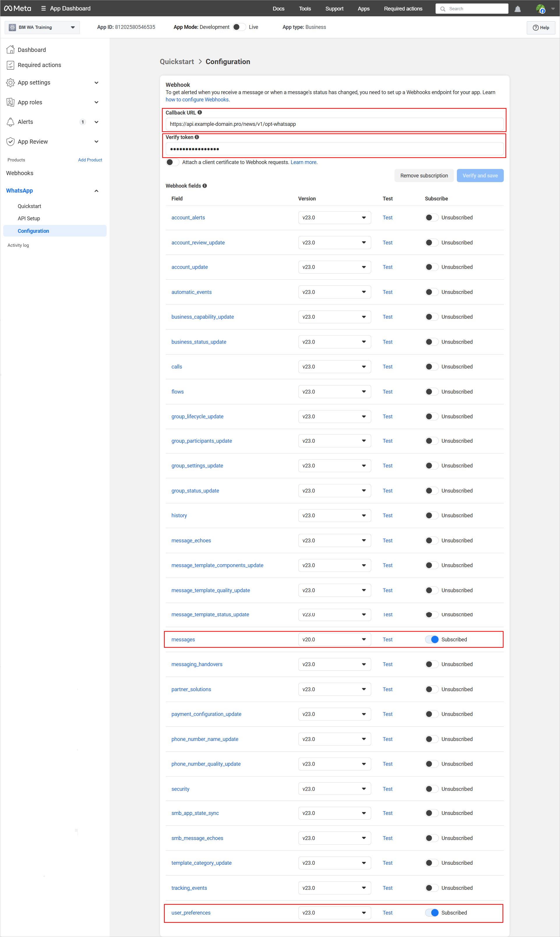Image resolution: width=560 pixels, height=937 pixels.
Task: Click the Meta logo
Action: click(17, 8)
